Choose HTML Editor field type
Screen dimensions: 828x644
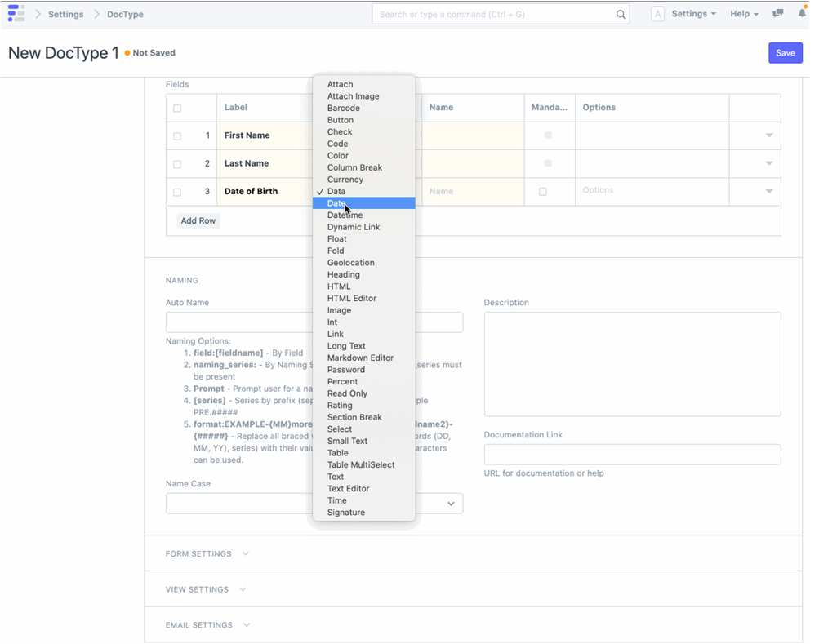tap(364, 298)
